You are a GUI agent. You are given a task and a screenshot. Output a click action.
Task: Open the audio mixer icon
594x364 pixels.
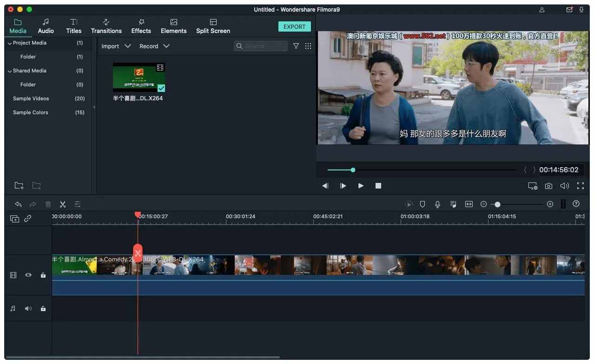pyautogui.click(x=453, y=204)
